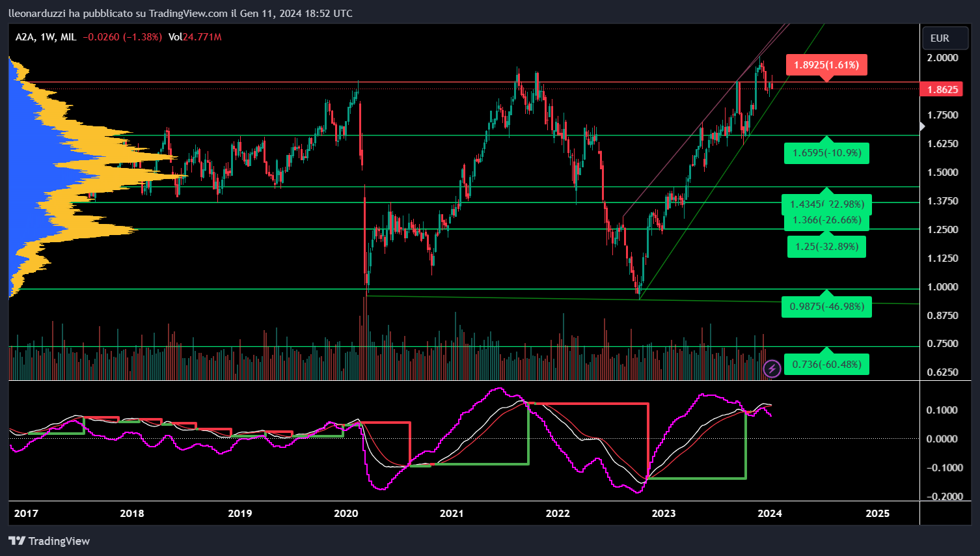Click the MIL exchange label

(68, 37)
